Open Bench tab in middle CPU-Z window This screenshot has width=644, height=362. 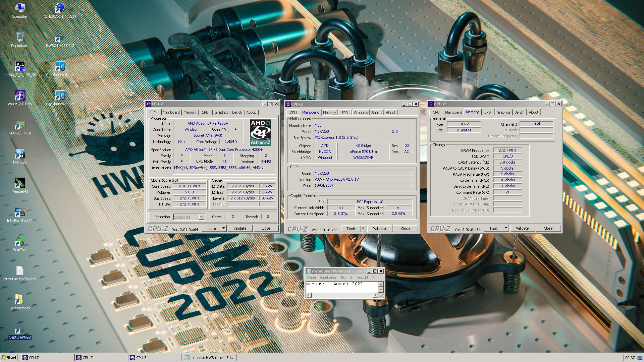[377, 113]
